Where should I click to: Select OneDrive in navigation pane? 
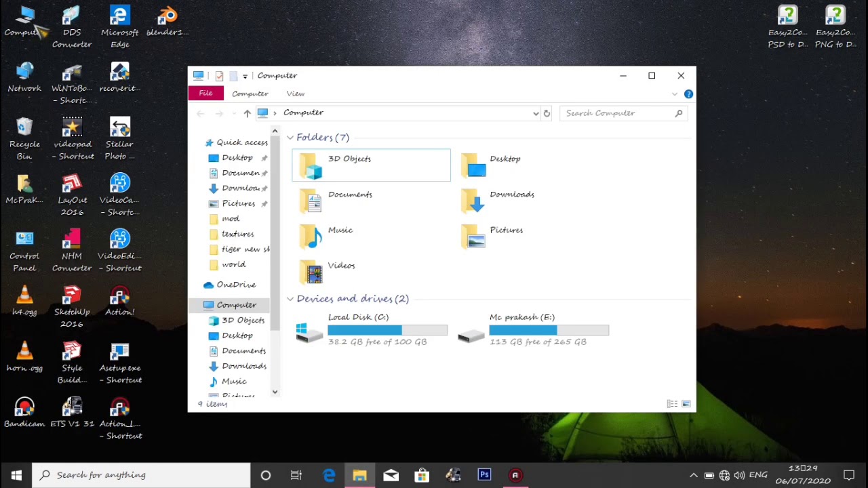pyautogui.click(x=229, y=285)
